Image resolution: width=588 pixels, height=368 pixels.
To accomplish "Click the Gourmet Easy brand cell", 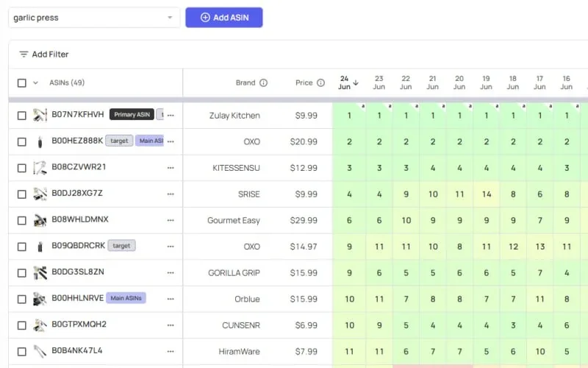I will (234, 220).
